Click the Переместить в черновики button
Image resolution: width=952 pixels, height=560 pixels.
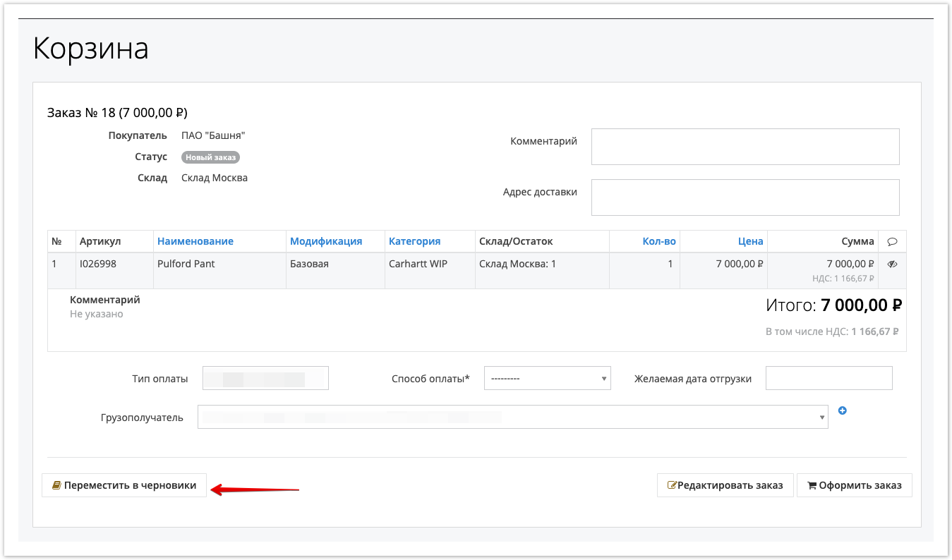coord(124,485)
